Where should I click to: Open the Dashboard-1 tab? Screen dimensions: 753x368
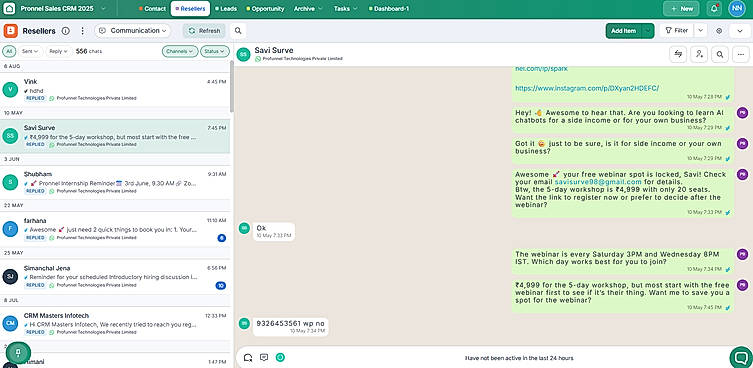(x=389, y=9)
